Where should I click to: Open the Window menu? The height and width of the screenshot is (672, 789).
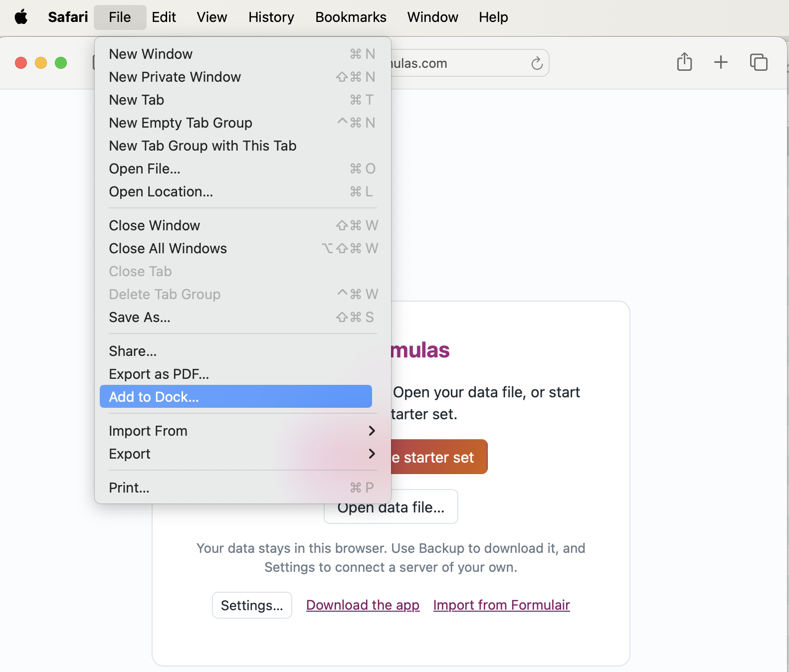pyautogui.click(x=432, y=17)
